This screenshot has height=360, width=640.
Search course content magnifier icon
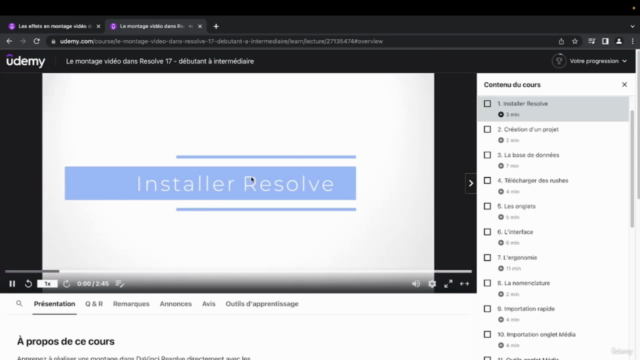point(19,304)
